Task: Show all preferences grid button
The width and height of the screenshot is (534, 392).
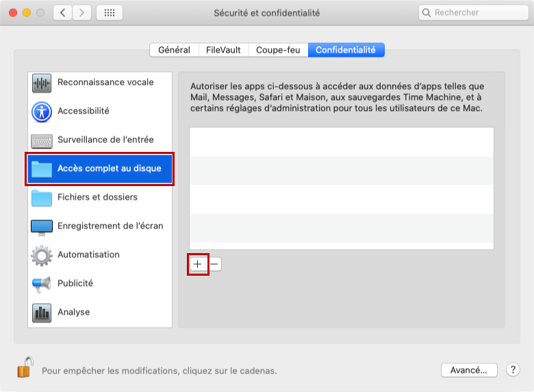Action: coord(110,13)
